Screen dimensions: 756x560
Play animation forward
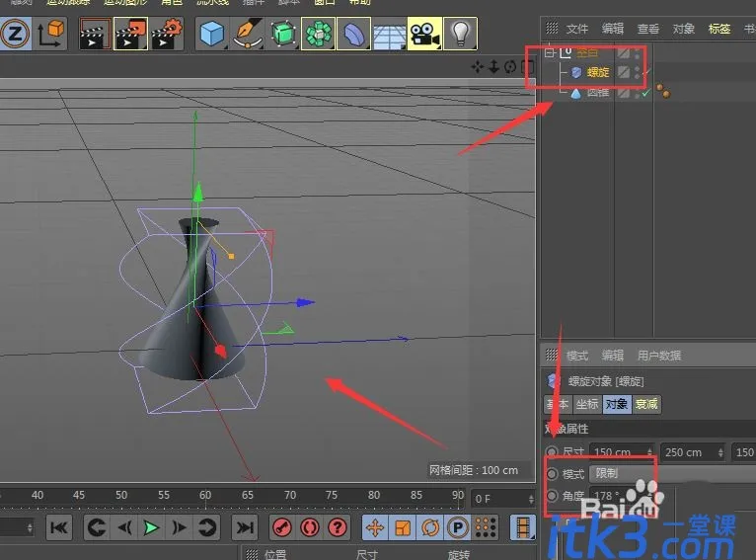click(x=151, y=527)
